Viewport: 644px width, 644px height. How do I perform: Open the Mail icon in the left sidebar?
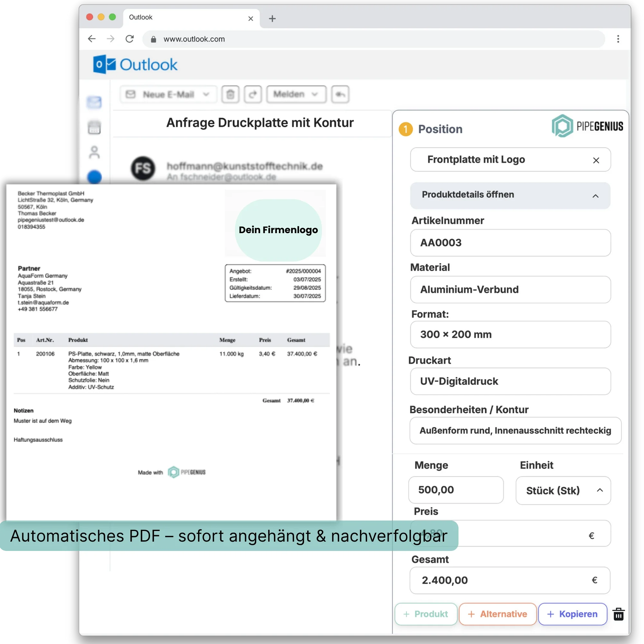click(94, 102)
